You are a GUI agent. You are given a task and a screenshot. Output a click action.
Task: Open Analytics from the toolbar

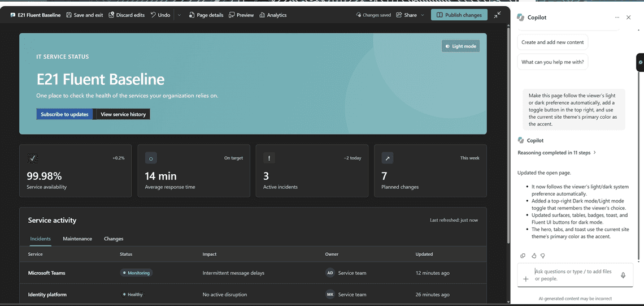pyautogui.click(x=273, y=15)
